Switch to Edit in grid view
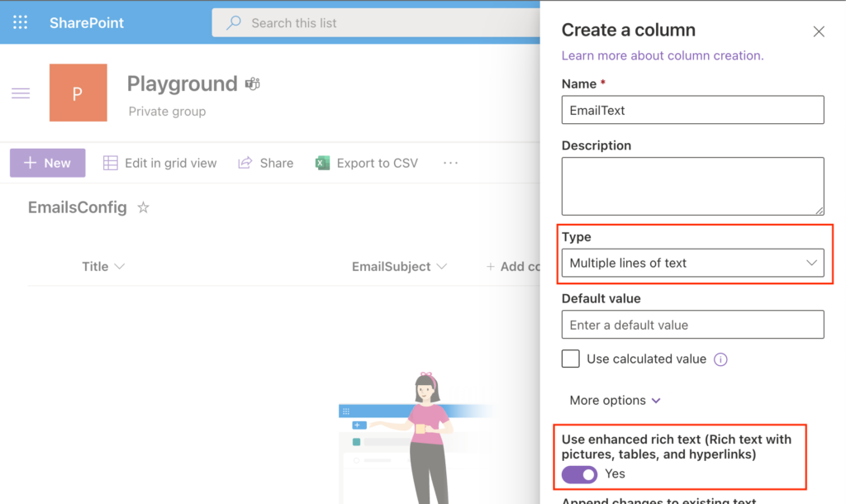Image resolution: width=846 pixels, height=504 pixels. pyautogui.click(x=159, y=163)
